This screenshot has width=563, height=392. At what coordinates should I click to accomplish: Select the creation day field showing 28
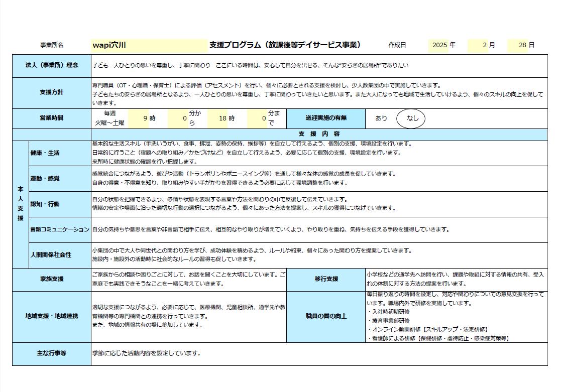click(518, 45)
